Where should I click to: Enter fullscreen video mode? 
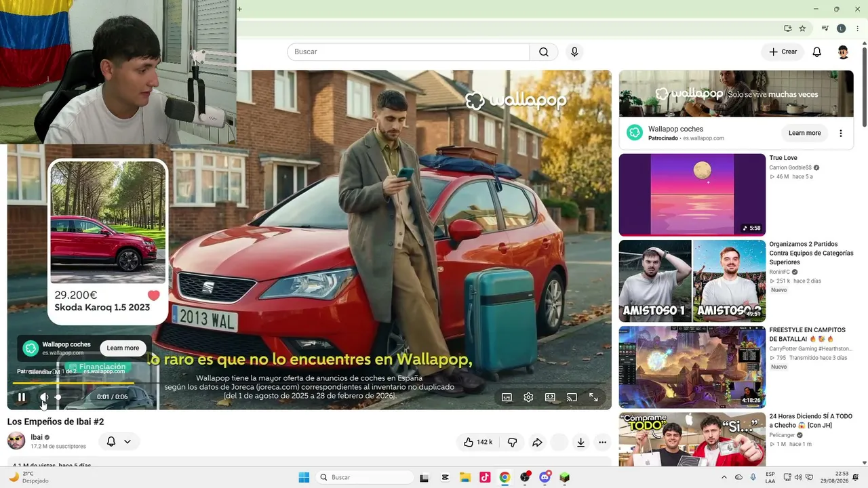pos(593,397)
